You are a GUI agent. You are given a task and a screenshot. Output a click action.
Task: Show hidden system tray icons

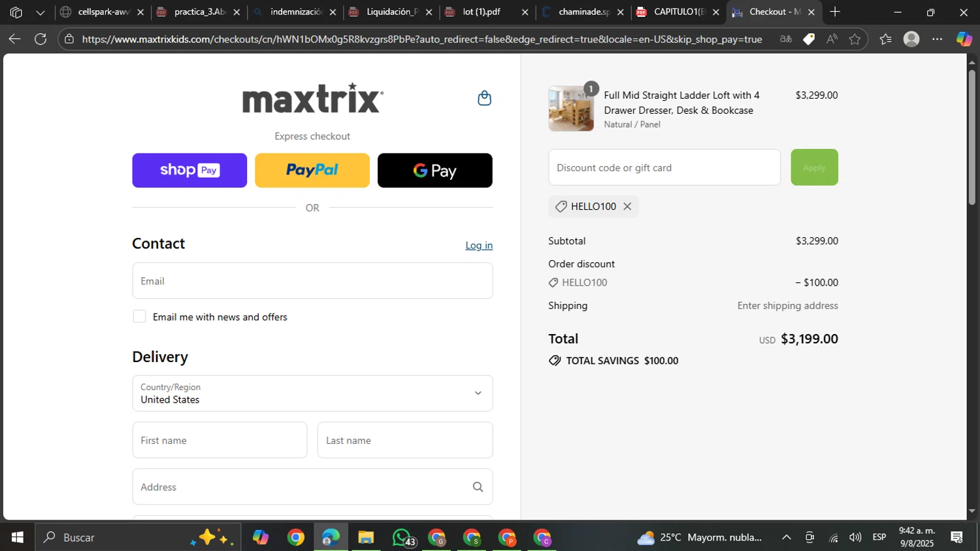(787, 537)
